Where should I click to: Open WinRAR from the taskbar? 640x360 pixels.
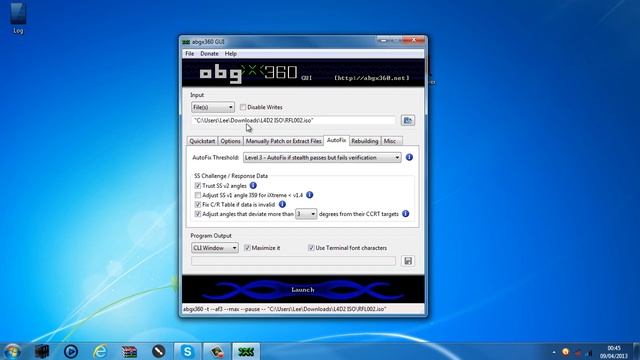(x=129, y=351)
